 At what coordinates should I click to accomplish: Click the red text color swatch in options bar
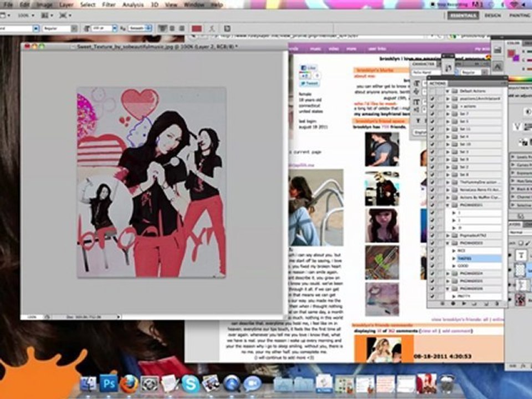point(197,28)
